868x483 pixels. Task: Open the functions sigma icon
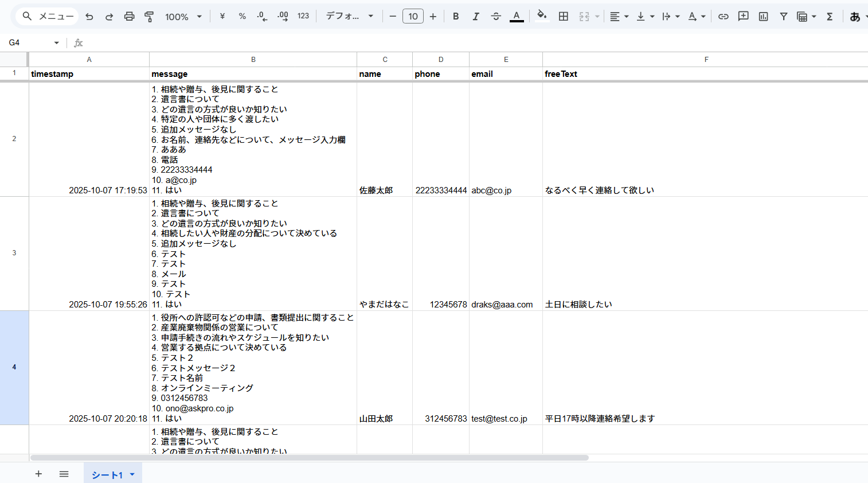point(830,17)
